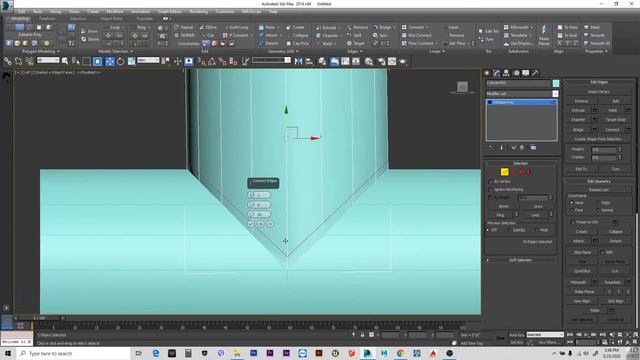The image size is (640, 360).
Task: Click Create Shape From Selection button
Action: [598, 139]
